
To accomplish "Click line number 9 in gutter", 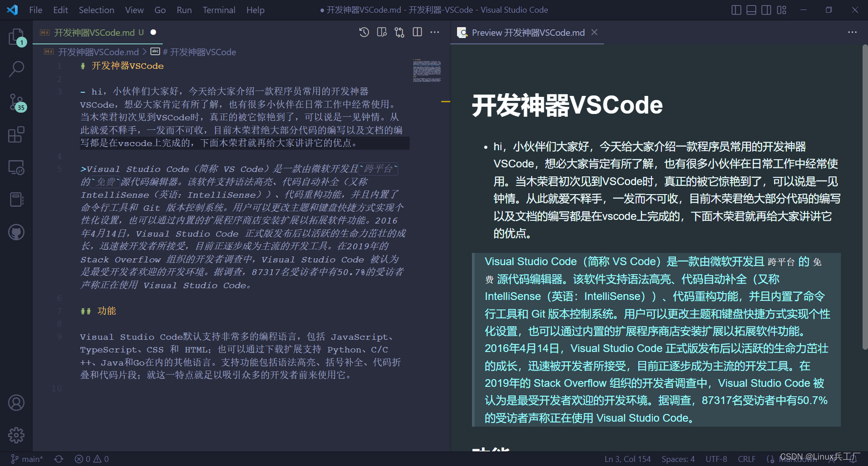I will [59, 337].
